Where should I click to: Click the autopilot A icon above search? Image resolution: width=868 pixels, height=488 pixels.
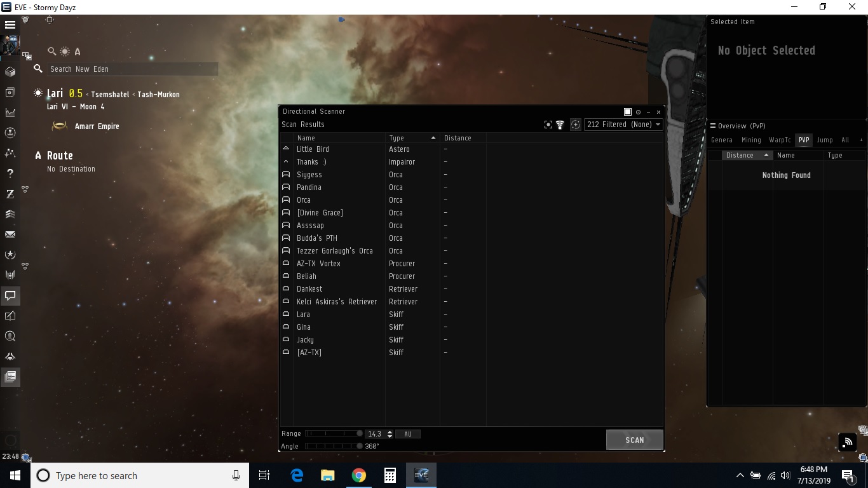pos(78,51)
